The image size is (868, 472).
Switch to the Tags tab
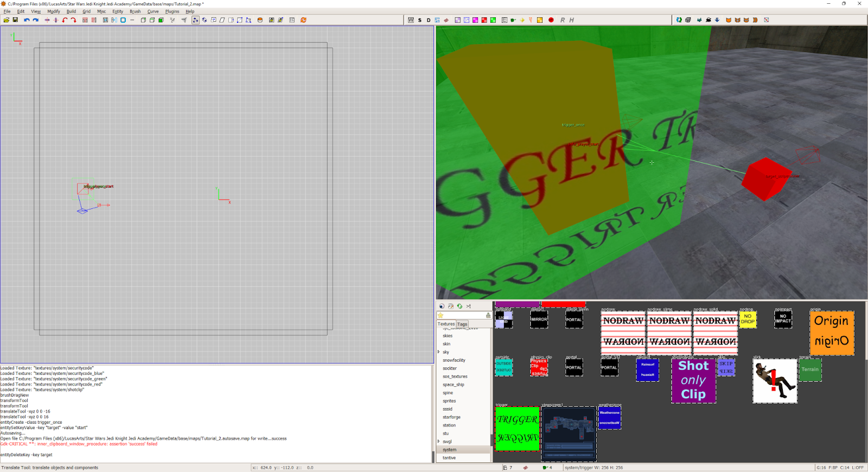tap(462, 324)
